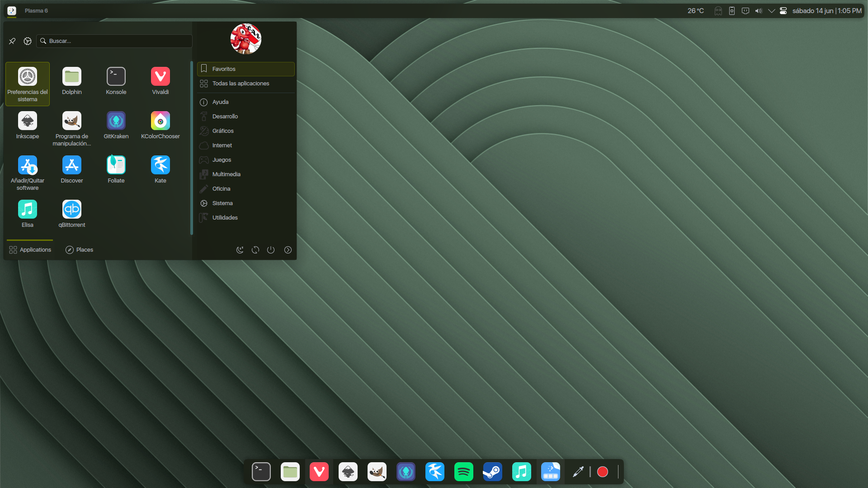Viewport: 868px width, 488px height.
Task: Switch to the Places tab
Action: (x=80, y=250)
